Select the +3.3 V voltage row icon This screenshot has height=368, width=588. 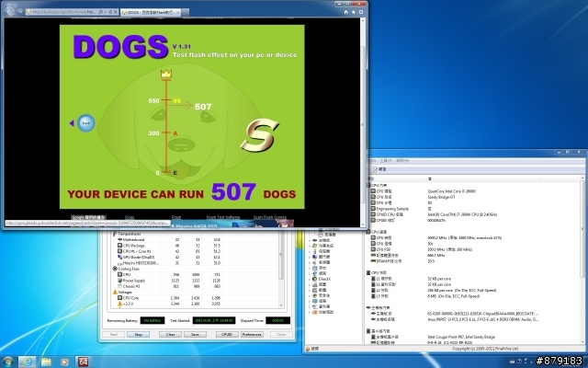pos(119,304)
